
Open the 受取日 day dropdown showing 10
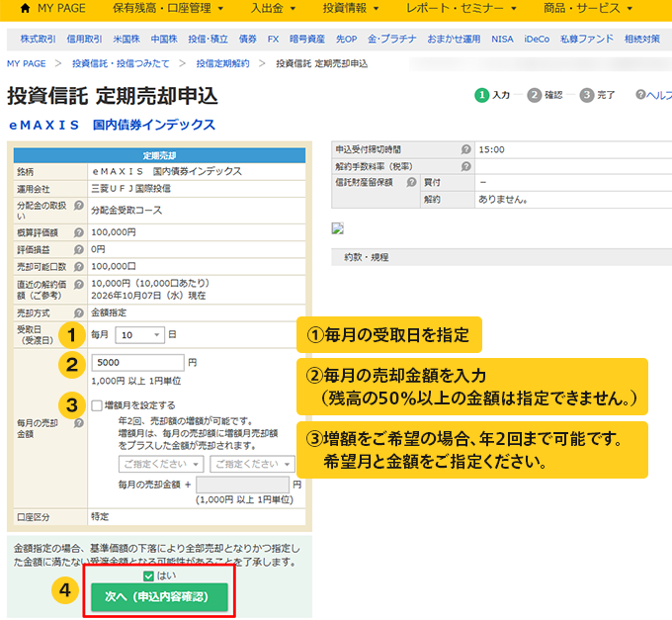tap(139, 334)
